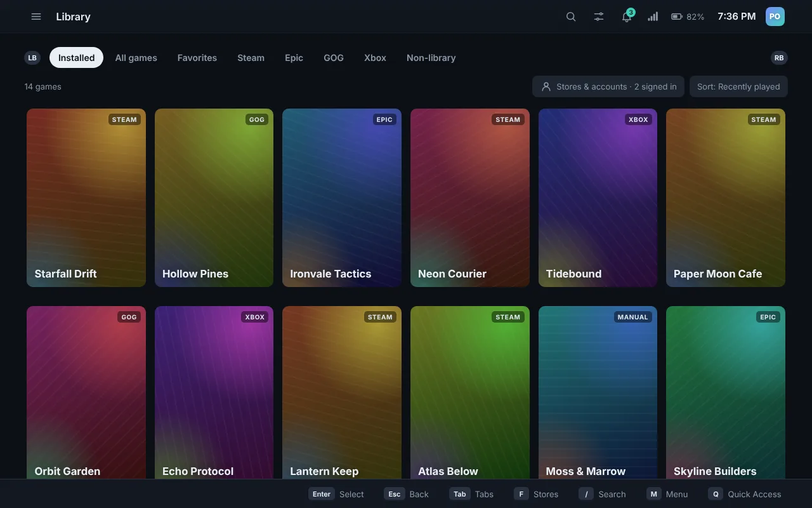The width and height of the screenshot is (812, 508).
Task: Open the Hollow Pines game card
Action: pos(214,197)
